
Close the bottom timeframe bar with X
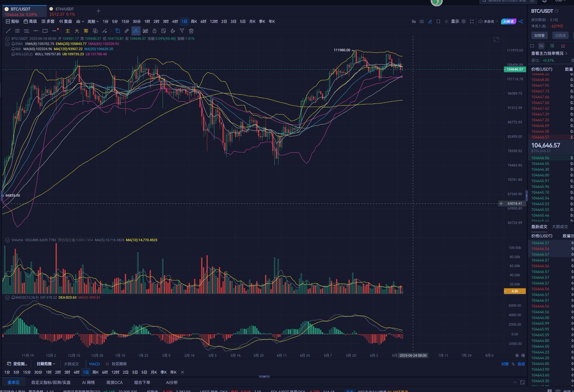182,372
